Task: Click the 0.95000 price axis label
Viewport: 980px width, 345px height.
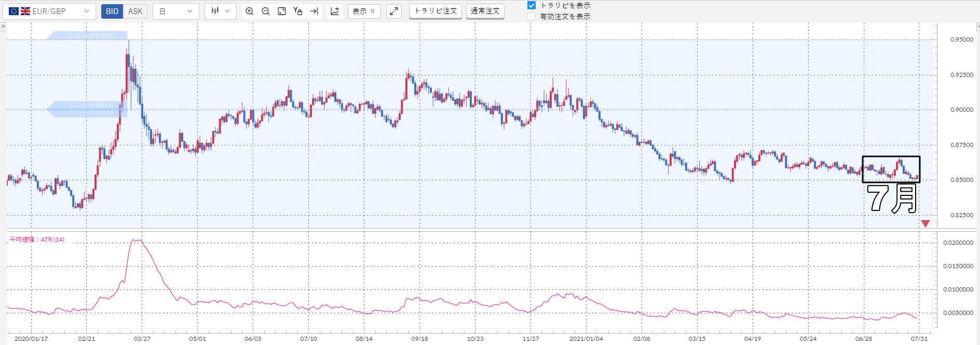Action: [962, 39]
